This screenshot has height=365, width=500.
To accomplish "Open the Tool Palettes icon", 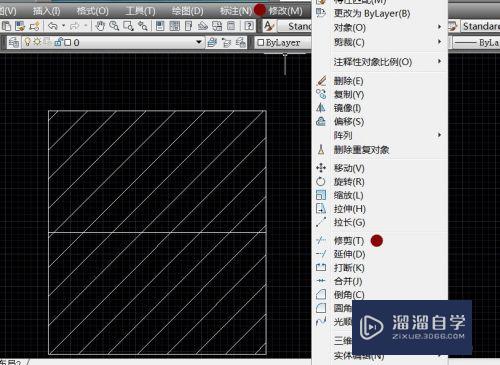I will pos(189,26).
